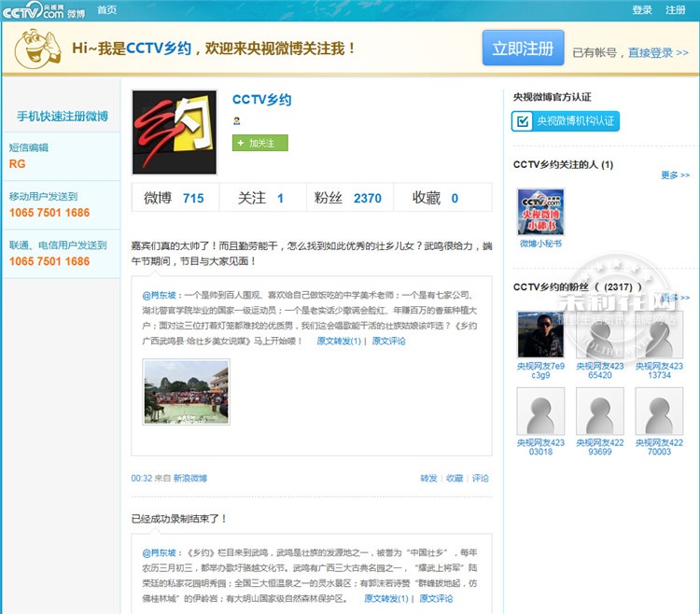This screenshot has width=700, height=614.
Task: Open the 粉丝 2370 count tab
Action: coord(349,198)
